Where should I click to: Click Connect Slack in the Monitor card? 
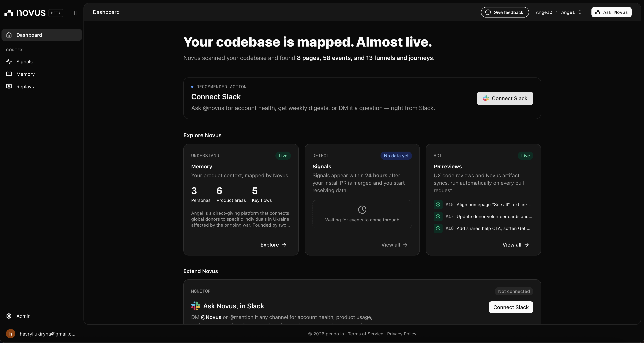coord(511,307)
